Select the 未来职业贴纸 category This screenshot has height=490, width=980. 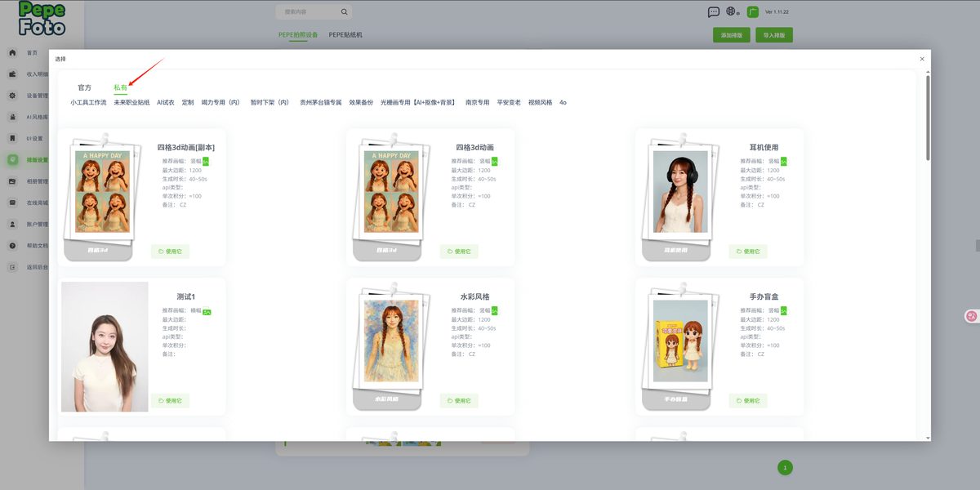point(131,103)
